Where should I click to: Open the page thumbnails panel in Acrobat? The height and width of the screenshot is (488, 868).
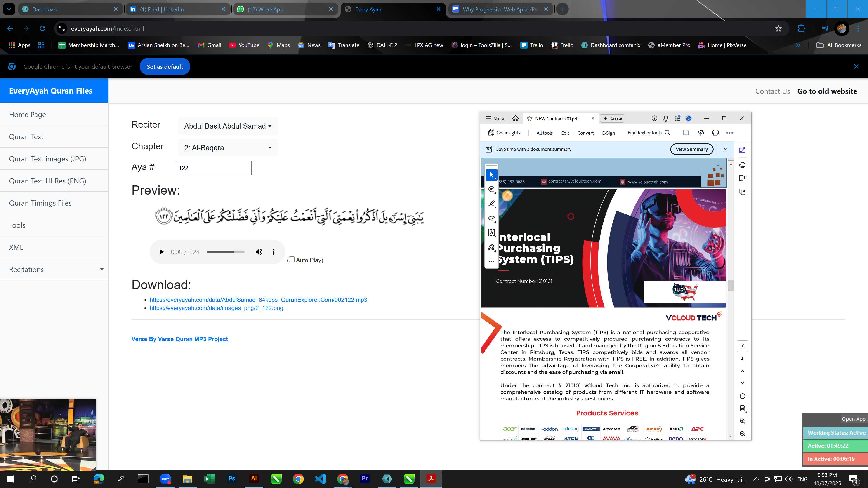[x=742, y=192]
